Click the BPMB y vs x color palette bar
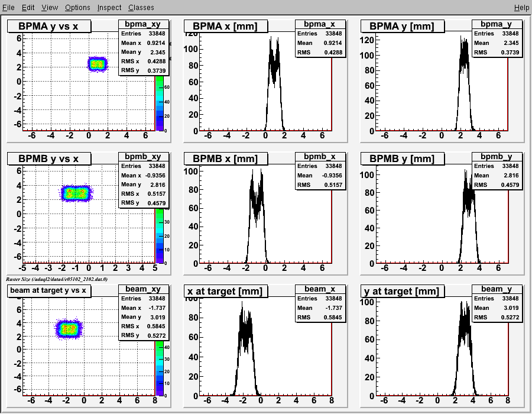 160,235
